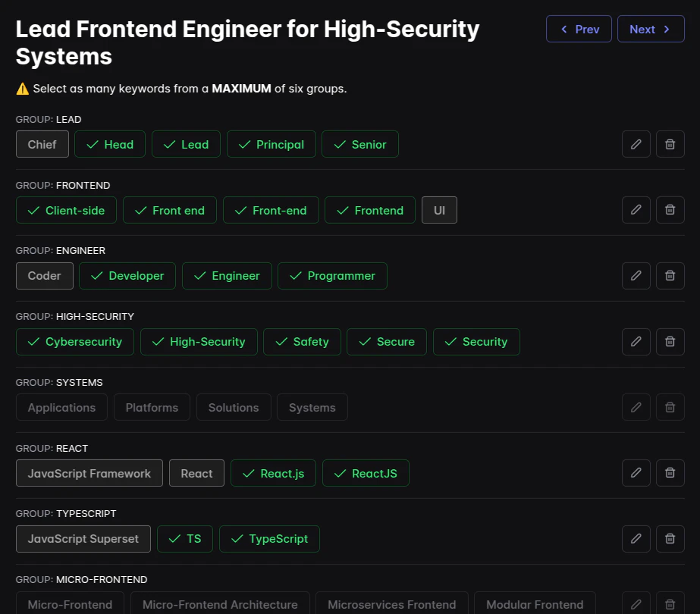700x614 pixels.
Task: Edit the TYPESCRIPT group with pencil icon
Action: [x=636, y=539]
